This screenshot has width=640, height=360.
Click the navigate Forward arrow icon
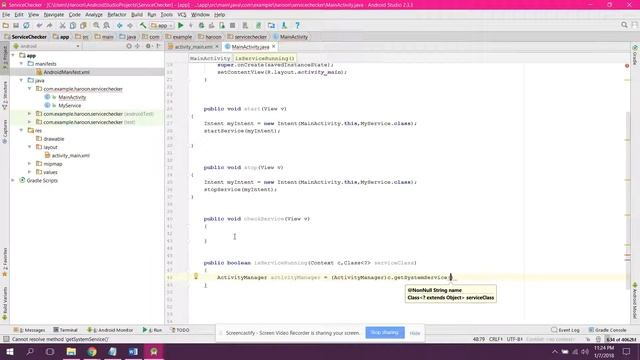(x=130, y=25)
